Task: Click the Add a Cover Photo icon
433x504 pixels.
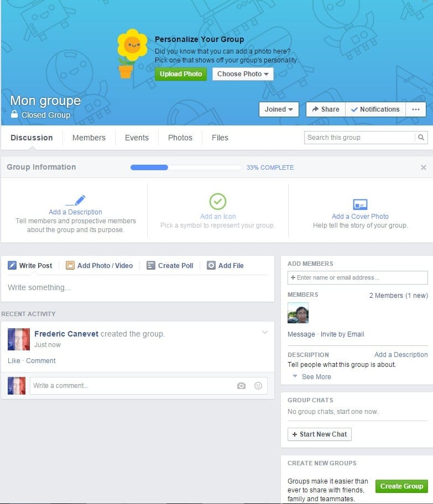Action: click(x=360, y=204)
